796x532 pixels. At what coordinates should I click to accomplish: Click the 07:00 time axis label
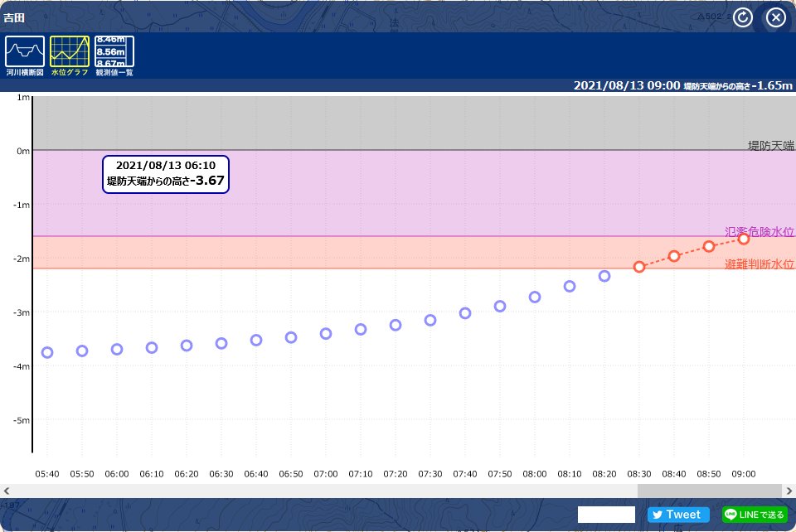pos(326,474)
